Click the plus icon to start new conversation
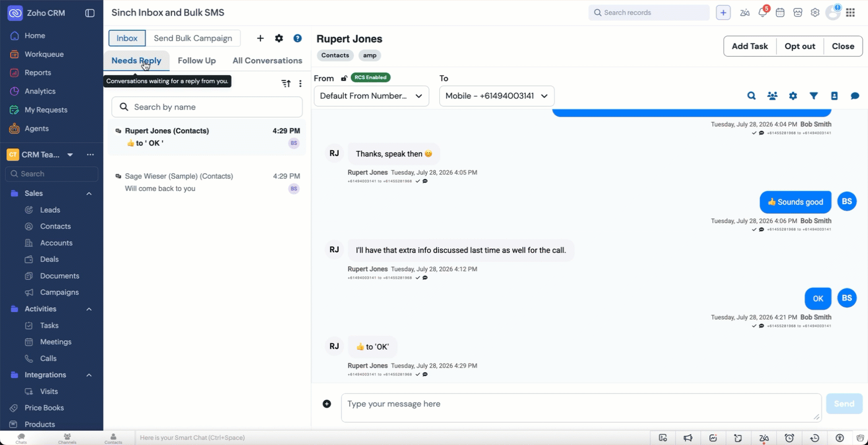Image resolution: width=868 pixels, height=445 pixels. (x=260, y=38)
